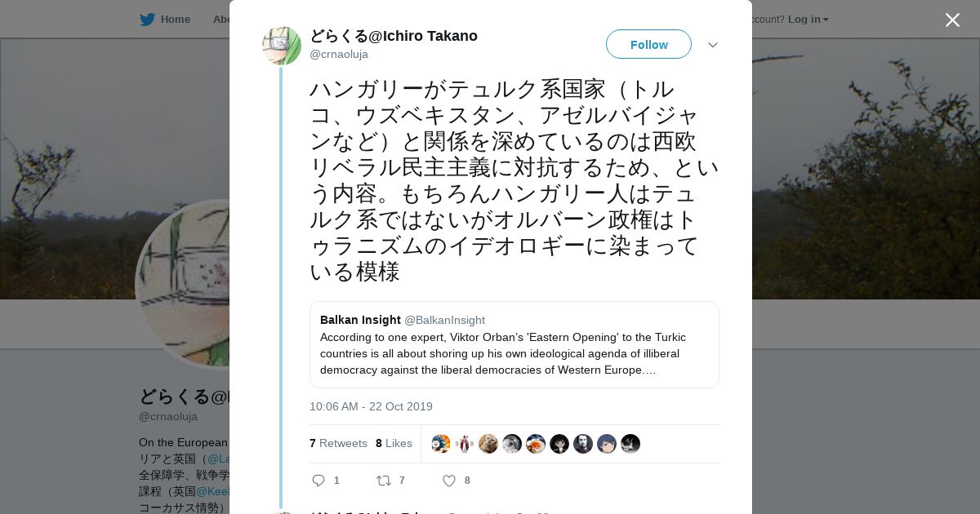Close the tweet overlay with X icon

point(952,20)
